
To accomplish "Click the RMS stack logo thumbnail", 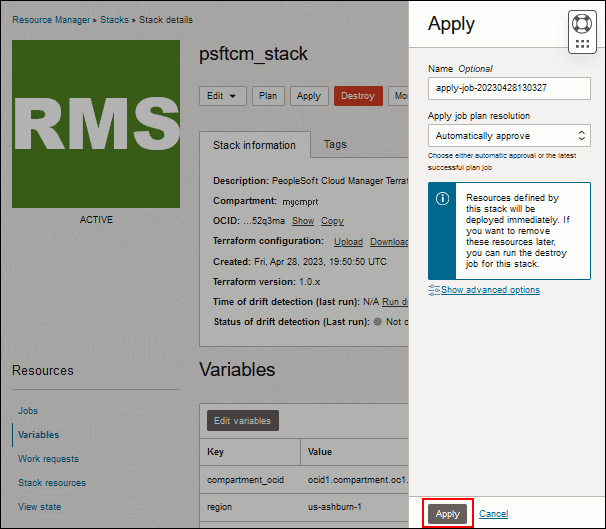I will point(96,124).
